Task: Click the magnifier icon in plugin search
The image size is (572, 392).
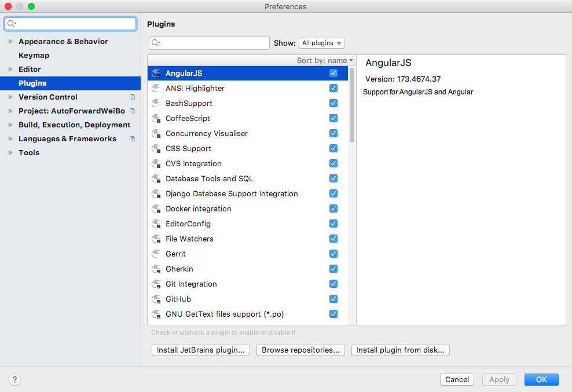Action: pos(156,43)
